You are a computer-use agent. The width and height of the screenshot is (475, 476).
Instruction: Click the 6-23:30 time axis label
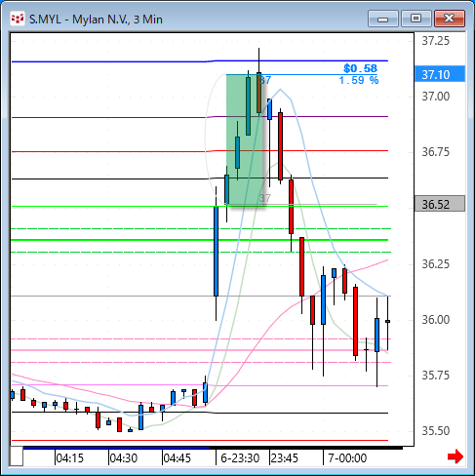coord(240,457)
